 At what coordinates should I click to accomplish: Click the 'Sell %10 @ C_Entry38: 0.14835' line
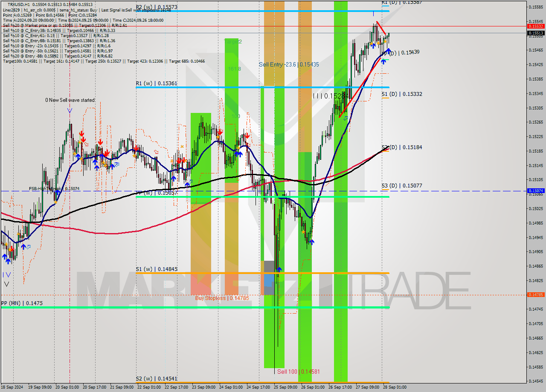[x=59, y=30]
